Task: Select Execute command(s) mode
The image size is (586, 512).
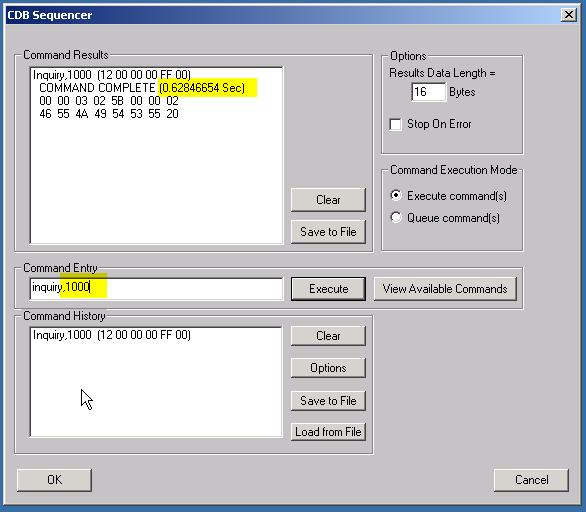Action: (x=396, y=195)
